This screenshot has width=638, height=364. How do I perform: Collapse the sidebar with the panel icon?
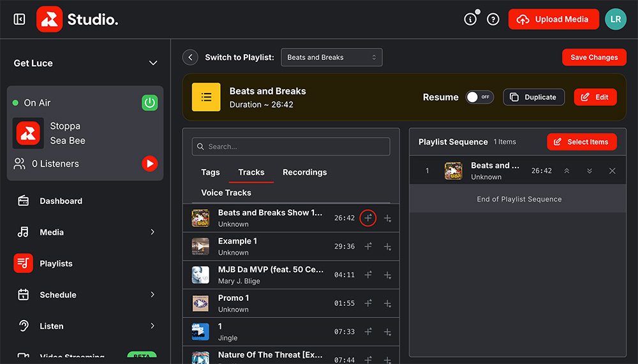click(19, 19)
